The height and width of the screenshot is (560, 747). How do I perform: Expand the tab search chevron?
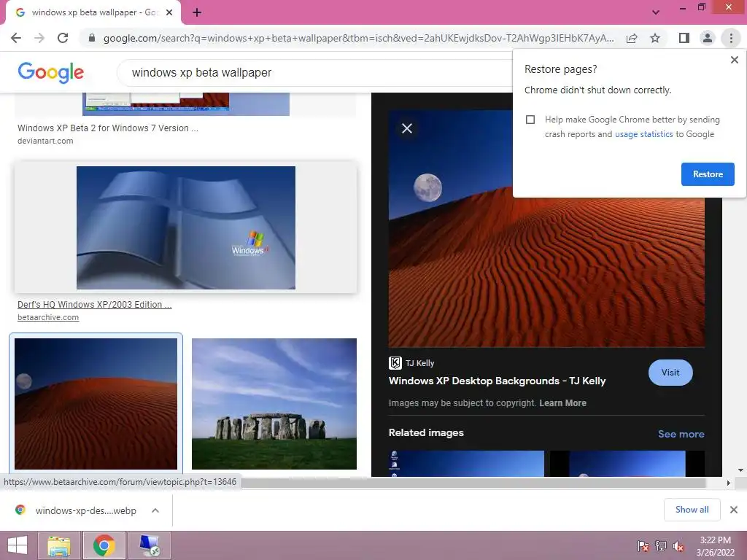coord(656,12)
